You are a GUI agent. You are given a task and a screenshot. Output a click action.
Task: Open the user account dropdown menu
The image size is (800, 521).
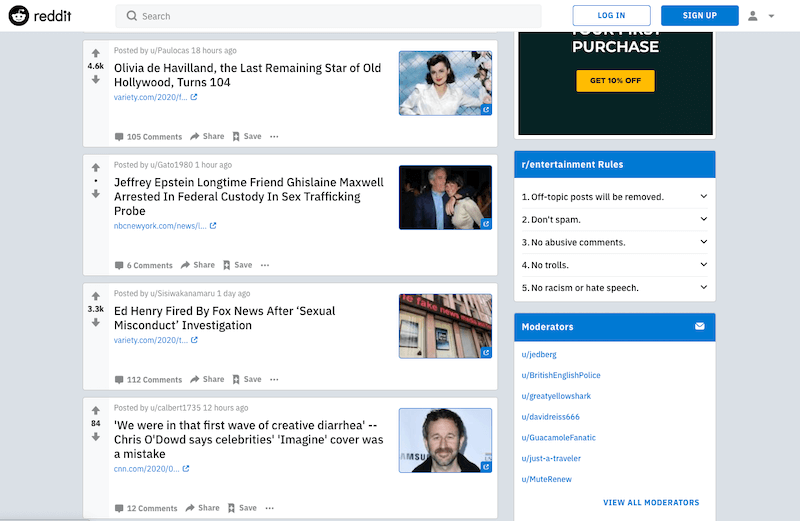761,16
